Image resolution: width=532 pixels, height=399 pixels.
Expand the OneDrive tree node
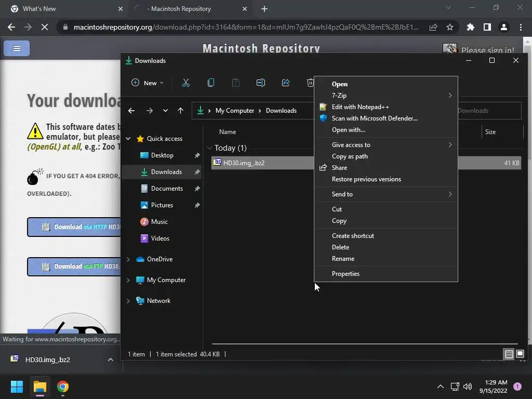[128, 259]
